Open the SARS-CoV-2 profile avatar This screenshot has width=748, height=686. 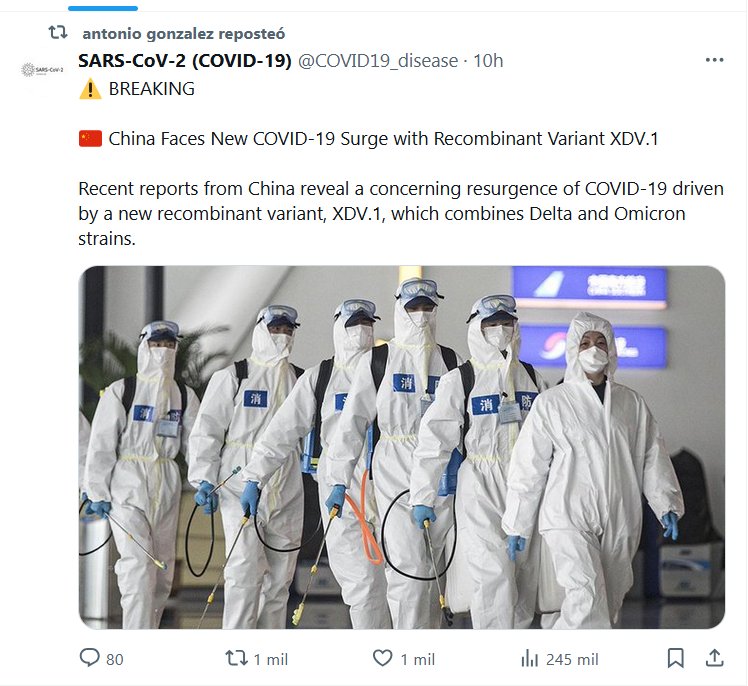tap(42, 70)
